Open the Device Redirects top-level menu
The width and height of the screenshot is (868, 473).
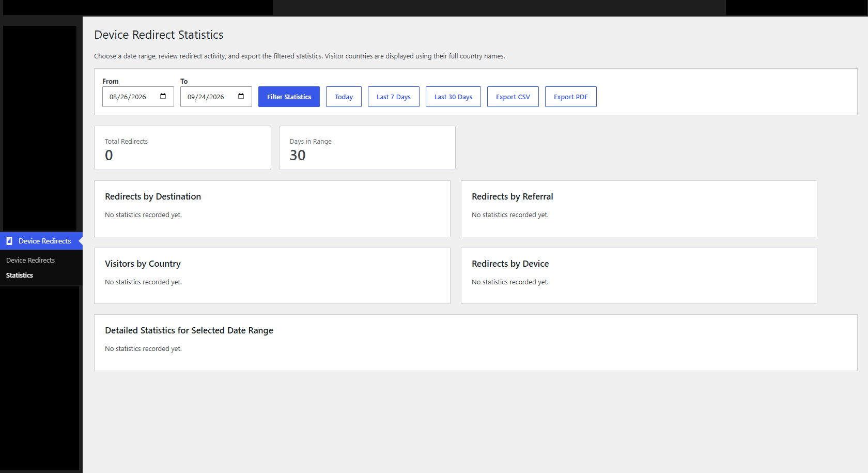[x=41, y=241]
